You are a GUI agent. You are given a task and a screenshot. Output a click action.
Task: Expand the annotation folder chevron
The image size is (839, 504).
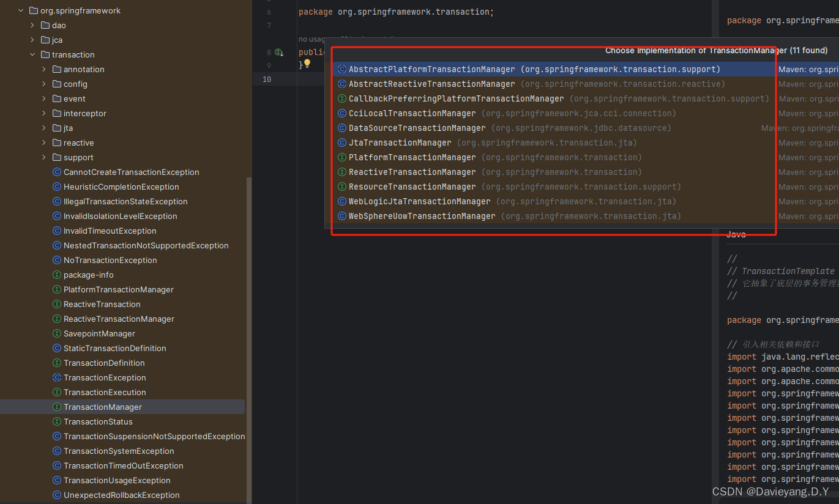44,69
